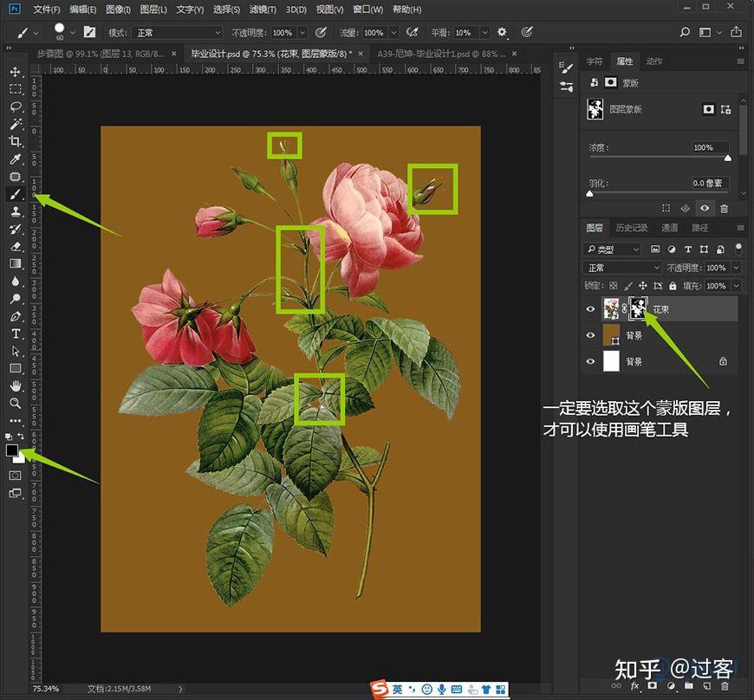Open layer blend mode 正常 dropdown
The image size is (754, 700).
(x=622, y=268)
